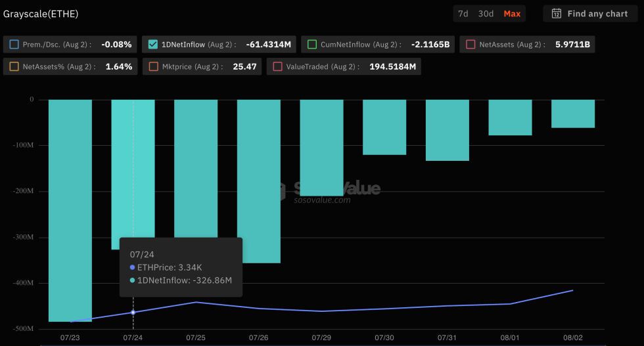Tick the ValueTraded checkbox
Viewport: 644px width, 346px height.
tap(277, 66)
